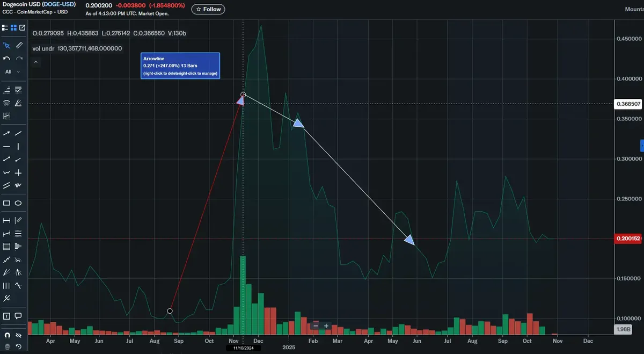Screen dimensions: 644x354
Task: Select the ellipse drawing tool
Action: (19, 203)
